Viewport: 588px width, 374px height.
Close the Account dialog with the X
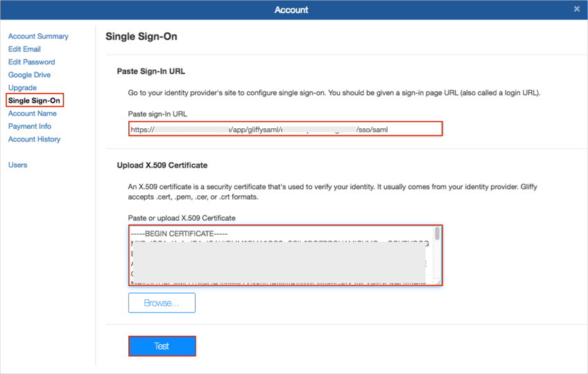point(576,9)
